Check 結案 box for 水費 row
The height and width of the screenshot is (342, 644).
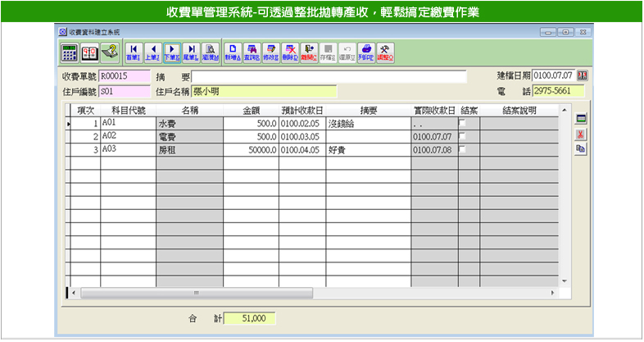pyautogui.click(x=462, y=123)
